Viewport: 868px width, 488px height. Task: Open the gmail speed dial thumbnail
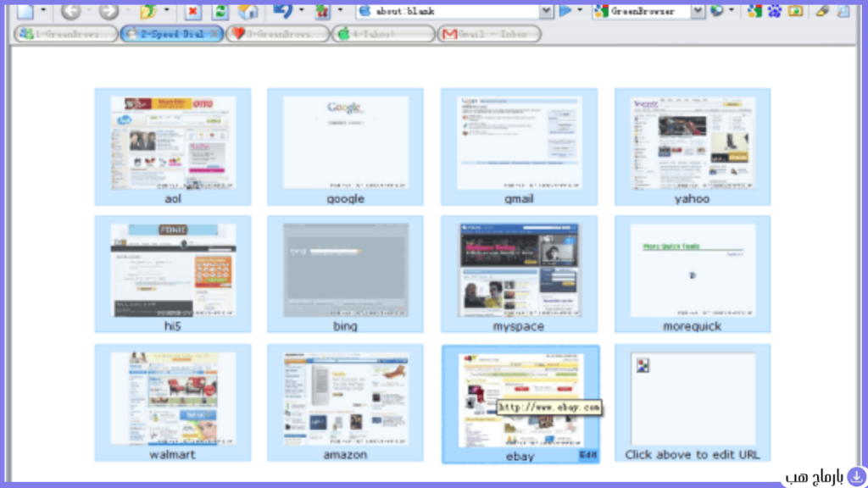point(520,142)
